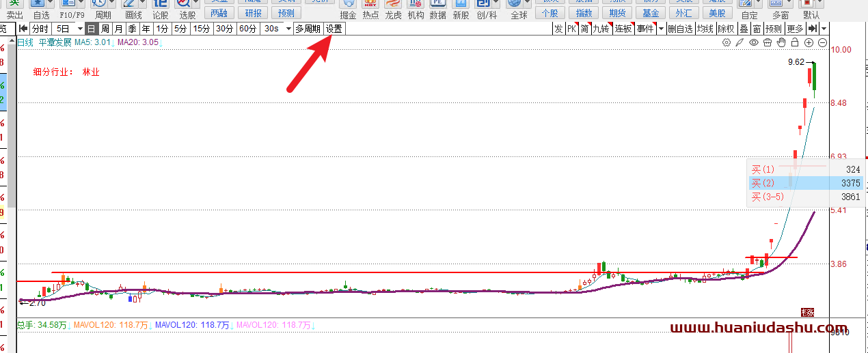
Task: Open the dropdown arrow next to 事件
Action: click(661, 29)
